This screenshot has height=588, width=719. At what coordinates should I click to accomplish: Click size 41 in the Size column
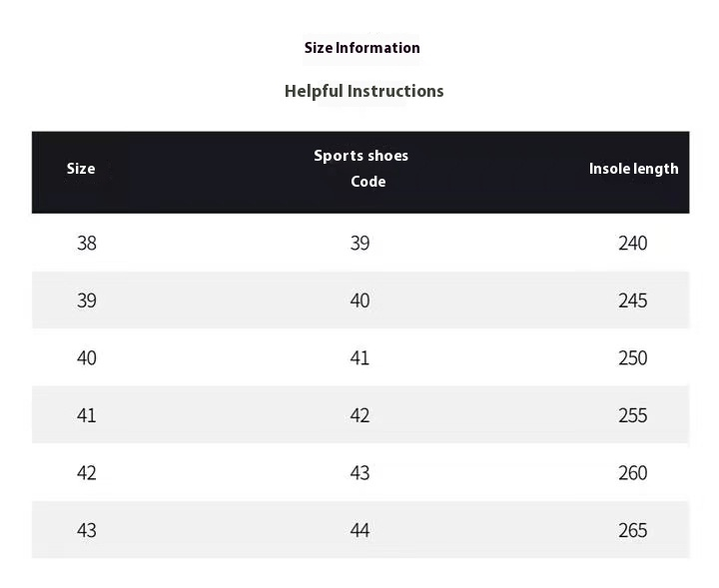87,415
